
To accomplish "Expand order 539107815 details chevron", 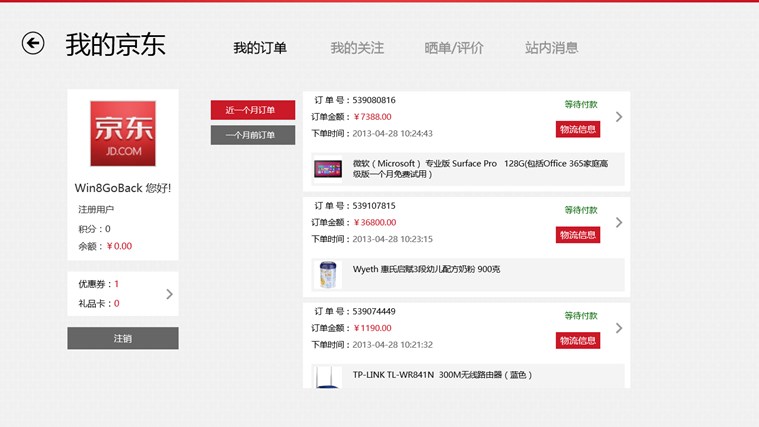I will point(619,222).
